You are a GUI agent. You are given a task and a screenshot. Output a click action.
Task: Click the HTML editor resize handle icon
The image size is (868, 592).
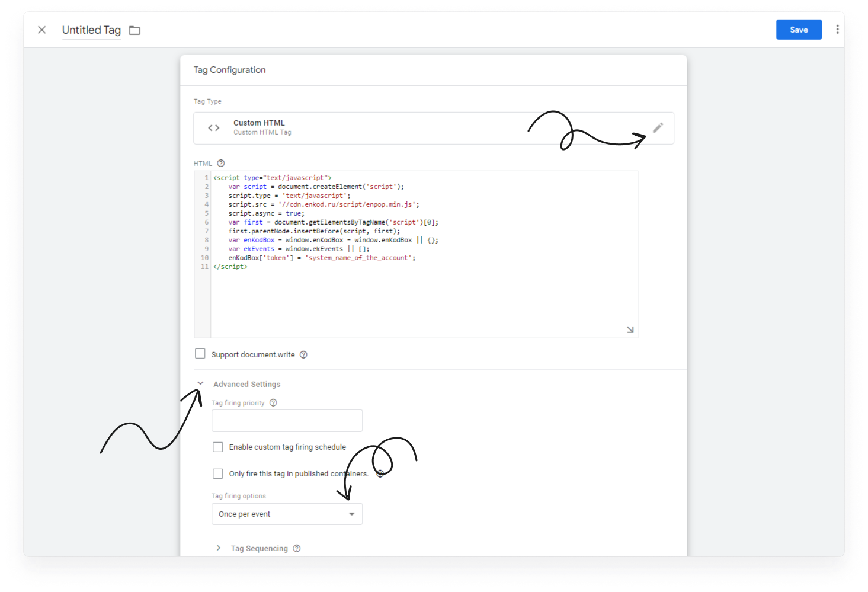pos(630,329)
